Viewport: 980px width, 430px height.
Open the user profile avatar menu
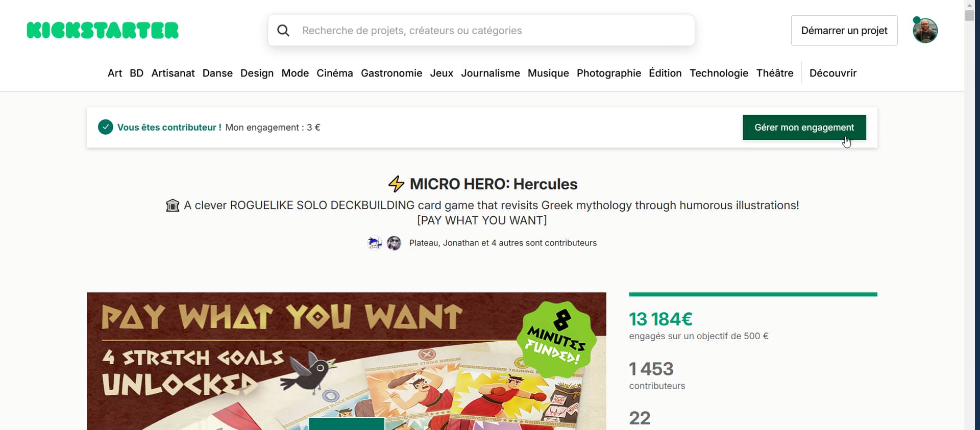coord(925,31)
